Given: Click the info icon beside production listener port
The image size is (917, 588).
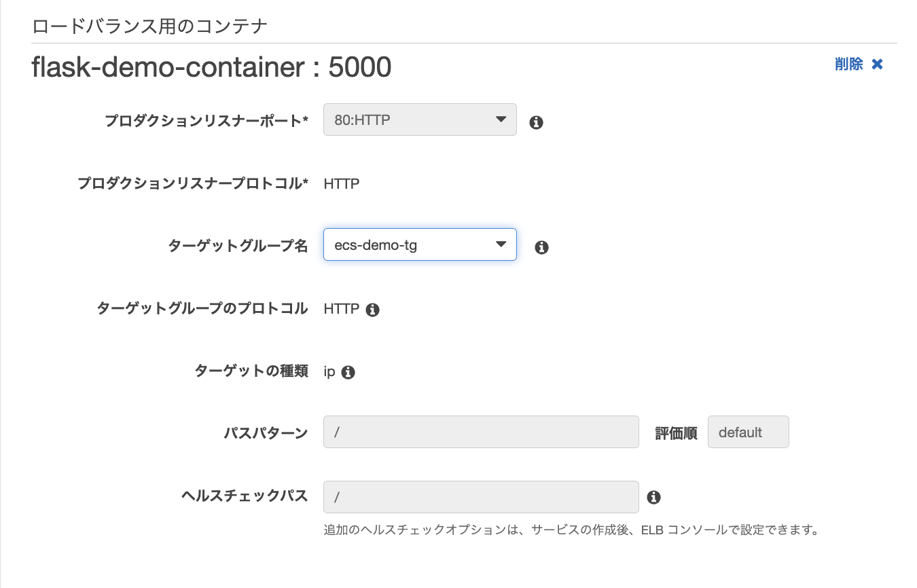Looking at the screenshot, I should (535, 121).
